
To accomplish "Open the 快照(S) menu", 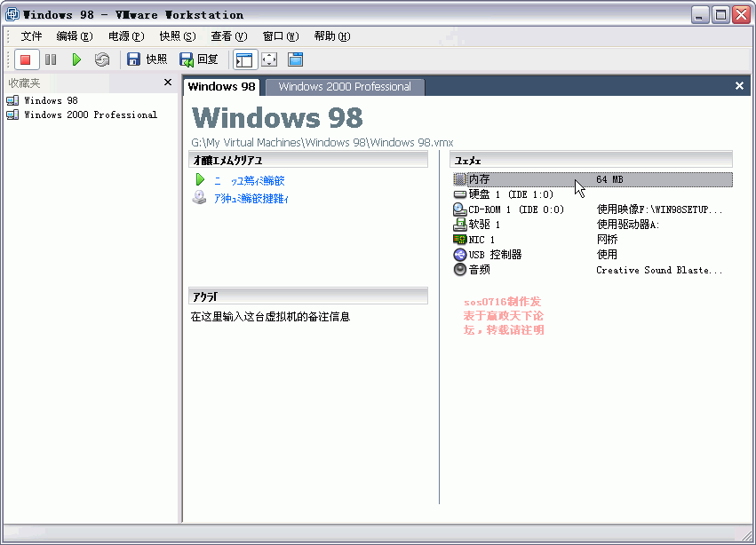I will [x=178, y=36].
